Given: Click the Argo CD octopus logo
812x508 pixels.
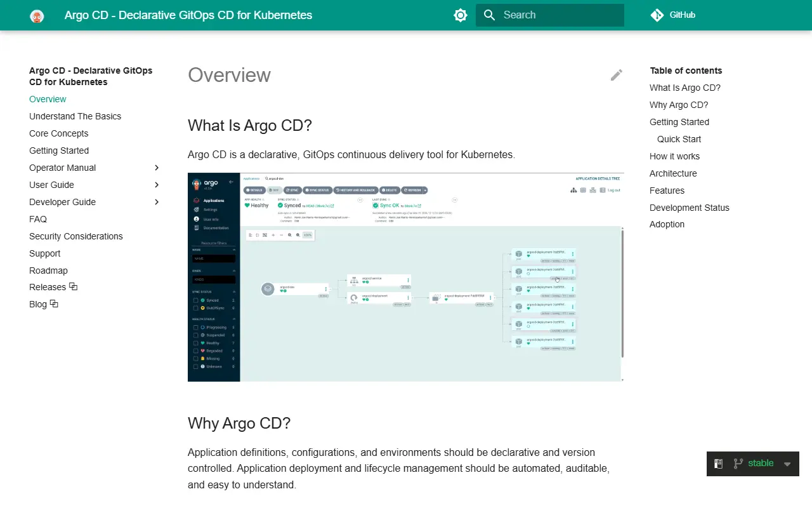Looking at the screenshot, I should [x=37, y=15].
